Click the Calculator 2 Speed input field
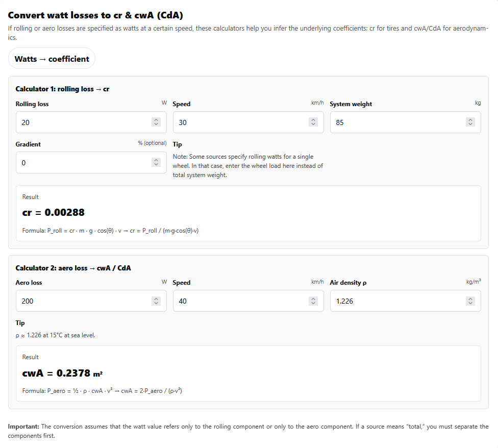 [240, 301]
